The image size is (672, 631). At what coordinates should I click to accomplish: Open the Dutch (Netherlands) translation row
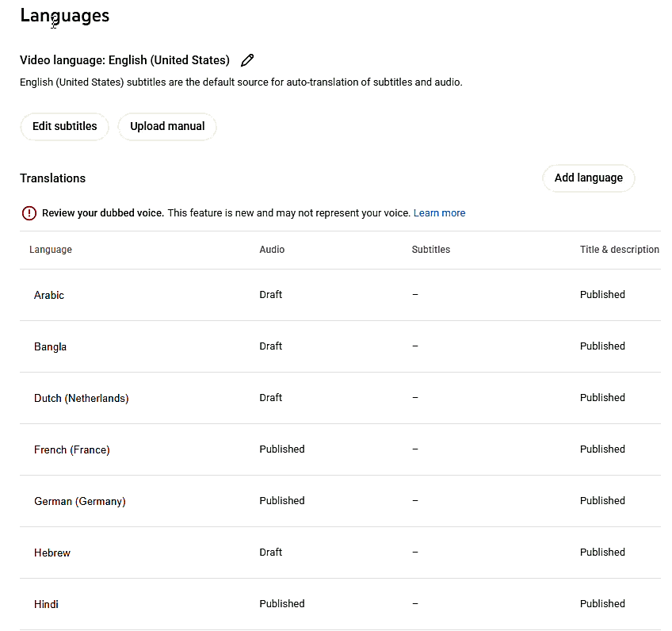pyautogui.click(x=81, y=398)
